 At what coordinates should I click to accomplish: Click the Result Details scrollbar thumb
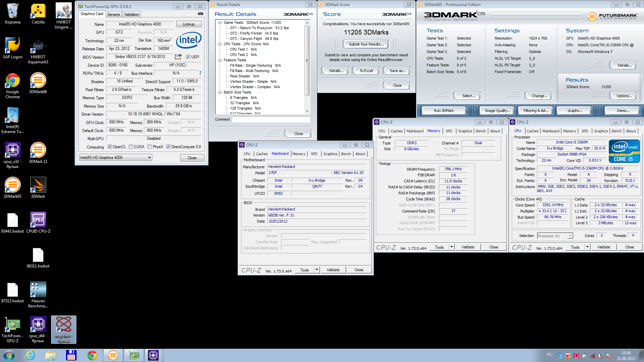tap(307, 60)
